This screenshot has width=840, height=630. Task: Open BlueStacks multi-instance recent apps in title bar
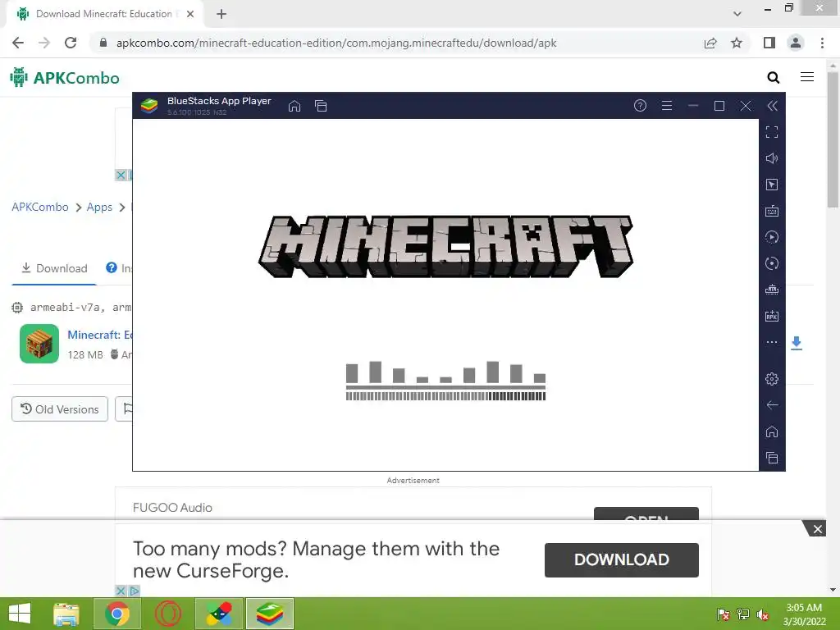pyautogui.click(x=321, y=106)
